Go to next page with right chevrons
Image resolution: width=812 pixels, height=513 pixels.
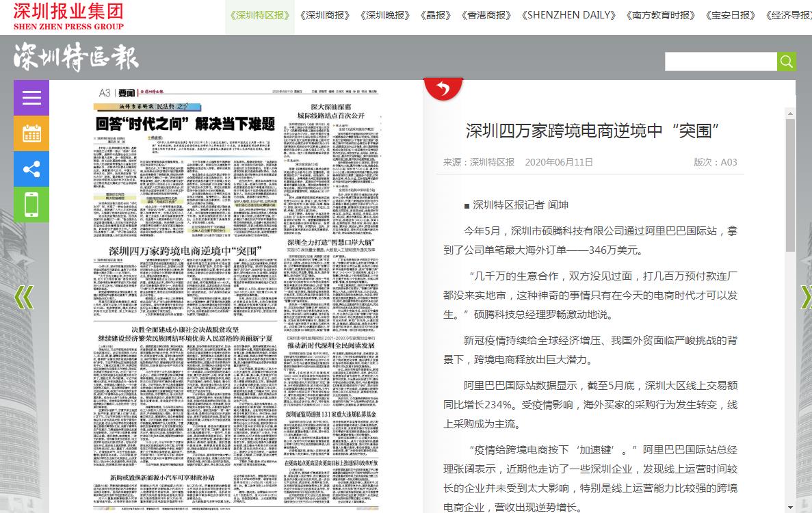[807, 297]
